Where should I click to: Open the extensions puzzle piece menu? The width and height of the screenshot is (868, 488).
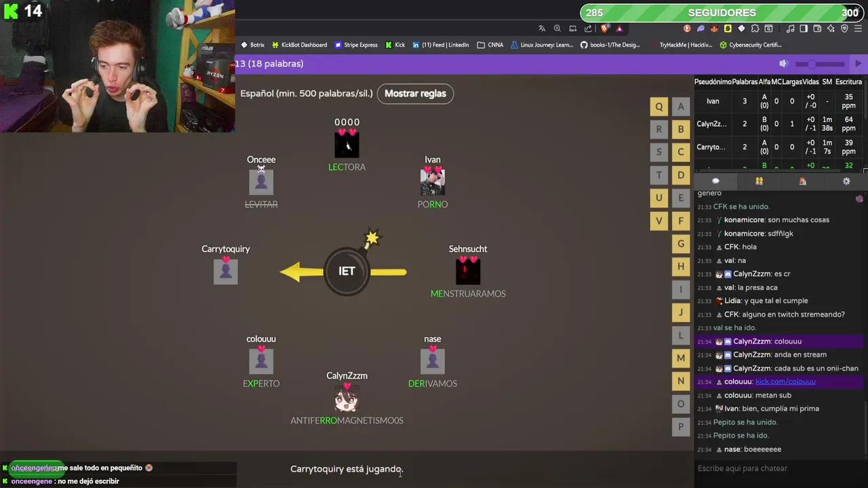(x=755, y=28)
